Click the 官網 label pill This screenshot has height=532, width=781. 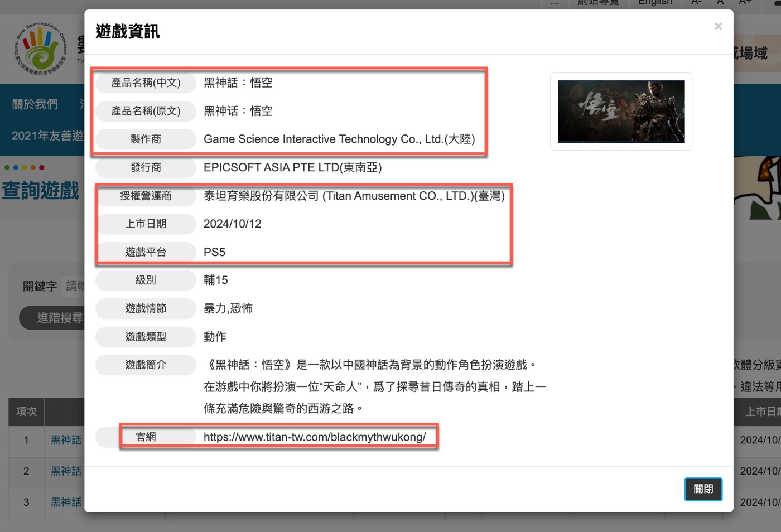pos(146,437)
